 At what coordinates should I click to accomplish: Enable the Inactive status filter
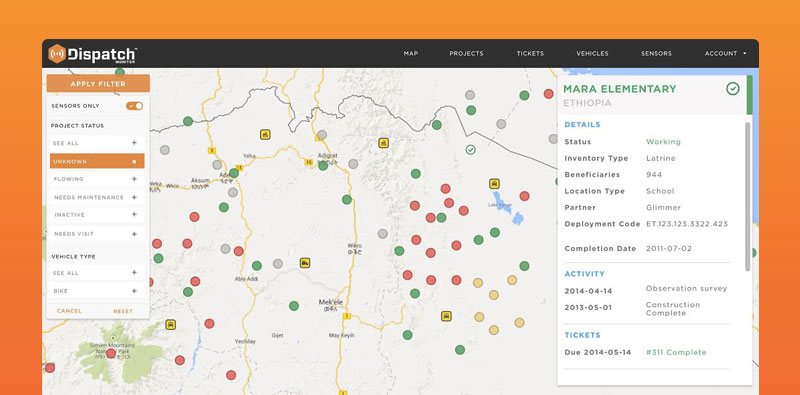(97, 215)
